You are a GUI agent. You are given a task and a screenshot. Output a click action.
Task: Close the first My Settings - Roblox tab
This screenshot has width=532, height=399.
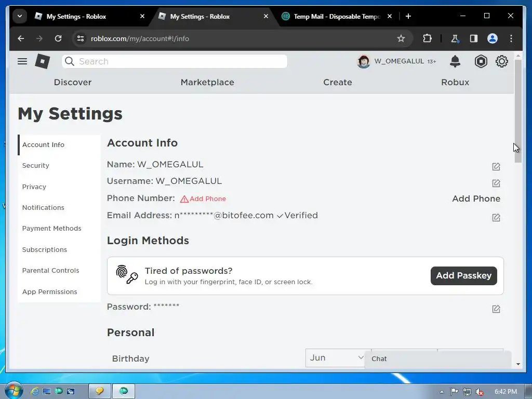(x=142, y=16)
